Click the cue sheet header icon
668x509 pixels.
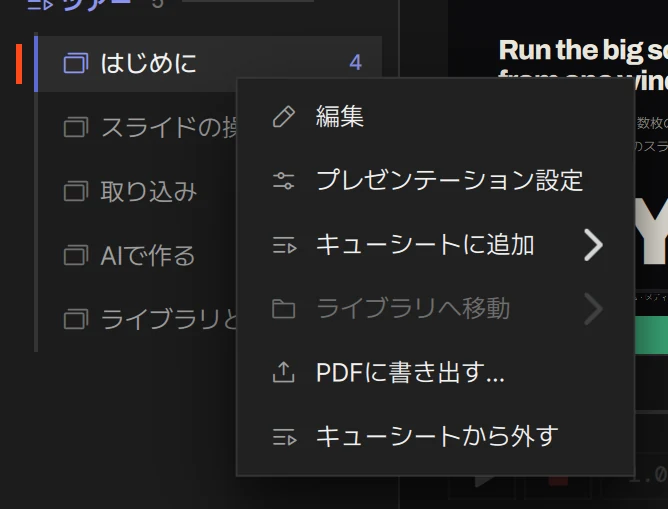(40, 4)
